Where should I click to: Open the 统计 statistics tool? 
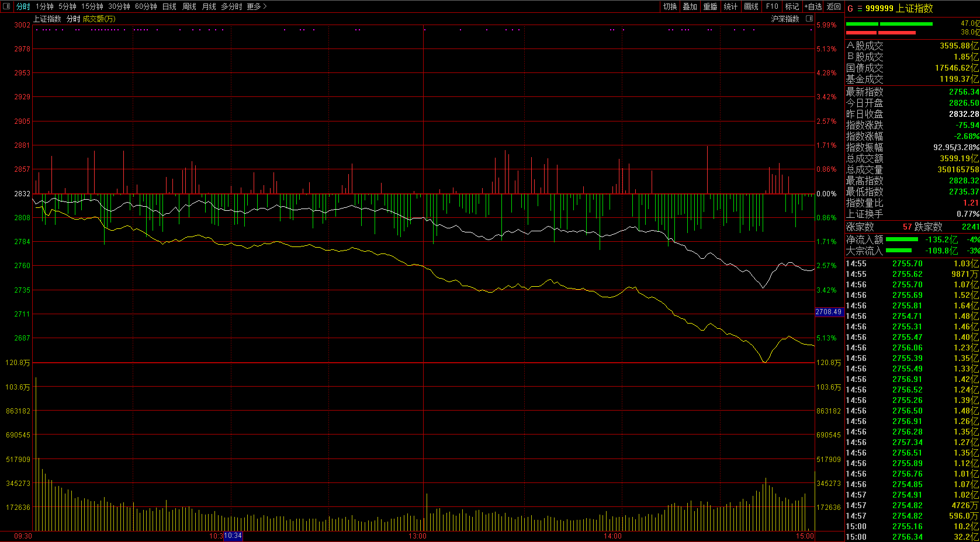pyautogui.click(x=730, y=6)
